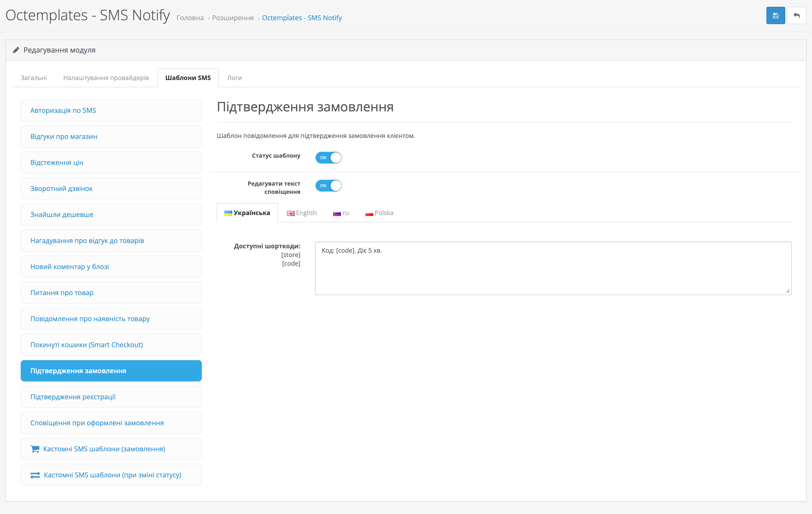Click the Ukrainian flag icon

228,213
